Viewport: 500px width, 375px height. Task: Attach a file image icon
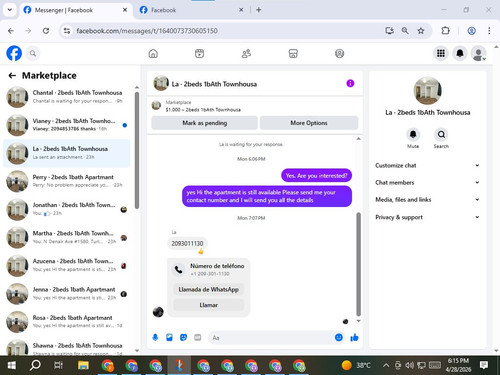click(x=169, y=338)
